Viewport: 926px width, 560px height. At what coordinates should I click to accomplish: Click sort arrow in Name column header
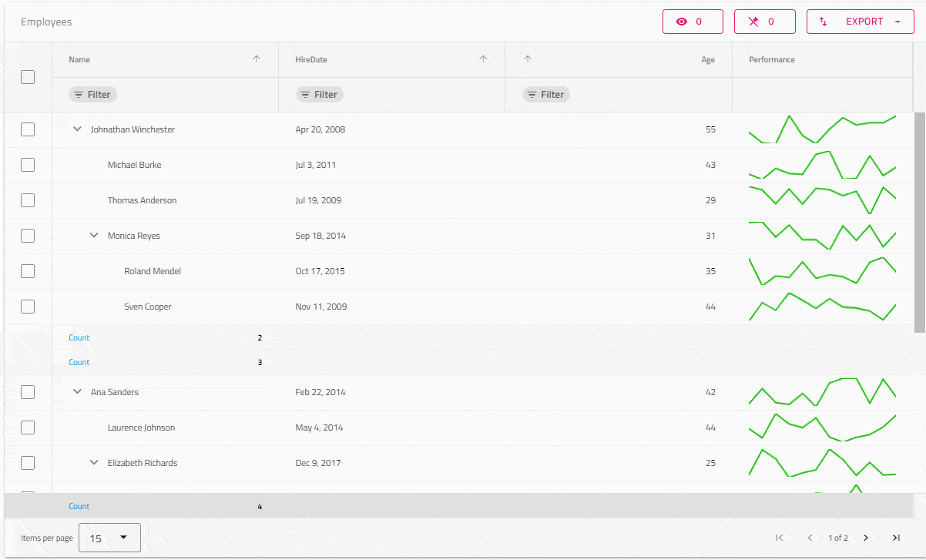(x=257, y=59)
